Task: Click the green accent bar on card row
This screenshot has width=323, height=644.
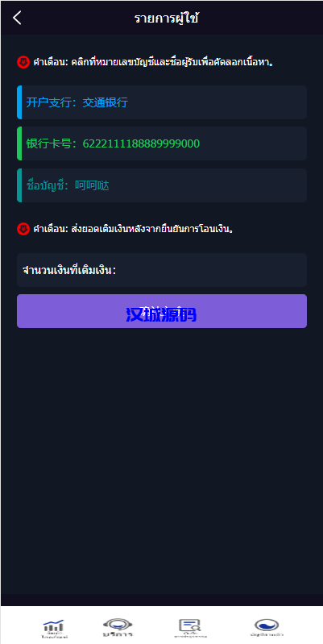Action: point(19,143)
